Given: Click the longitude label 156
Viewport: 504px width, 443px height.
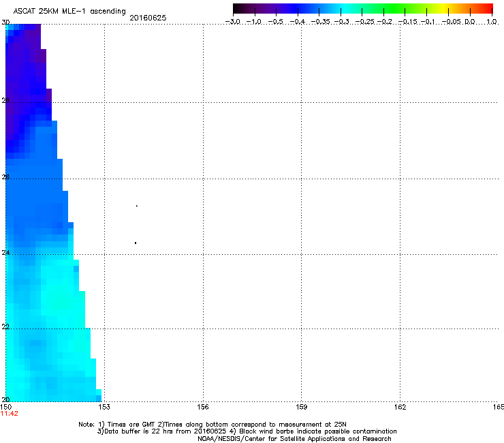Looking at the screenshot, I should pyautogui.click(x=203, y=407).
